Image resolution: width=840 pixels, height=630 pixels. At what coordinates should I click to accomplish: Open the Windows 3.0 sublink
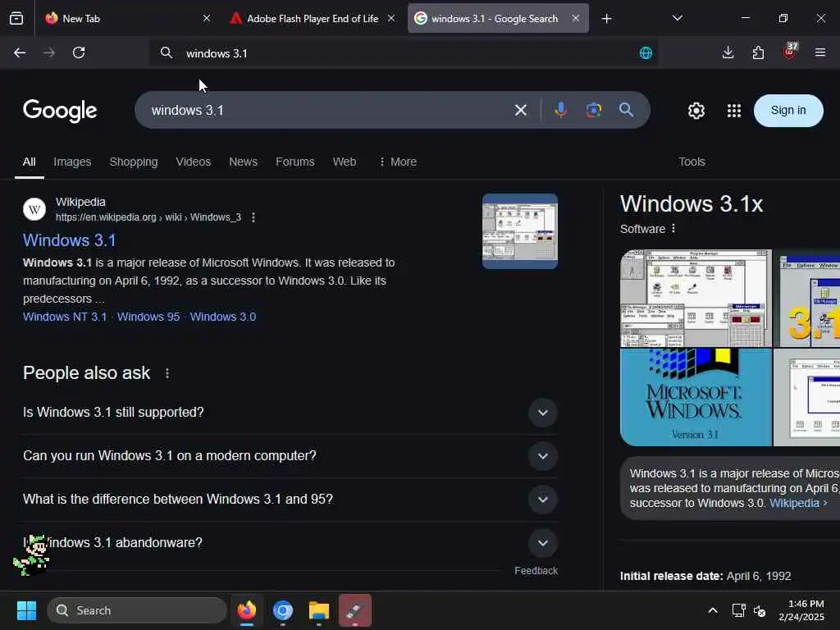click(x=223, y=317)
